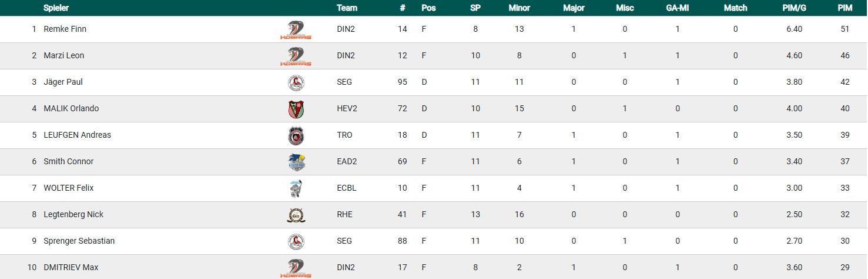This screenshot has height=279, width=868.
Task: Click the Kobras logo beside Marzi Leon
Action: tap(296, 56)
